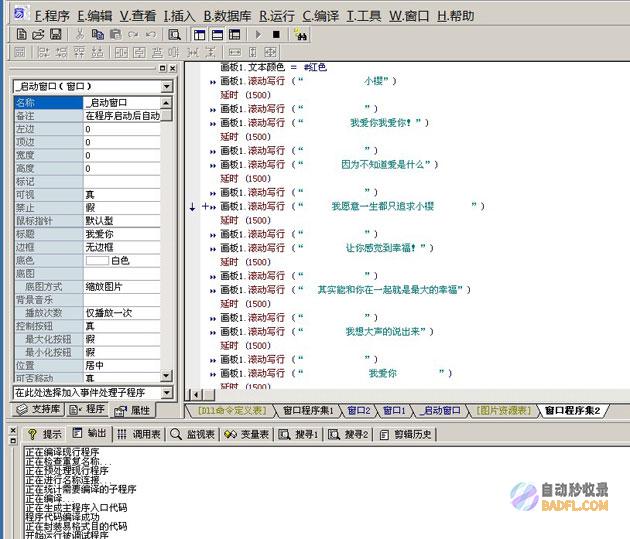
Task: Expand the _启动窗口(窗口) component dropdown
Action: click(167, 86)
